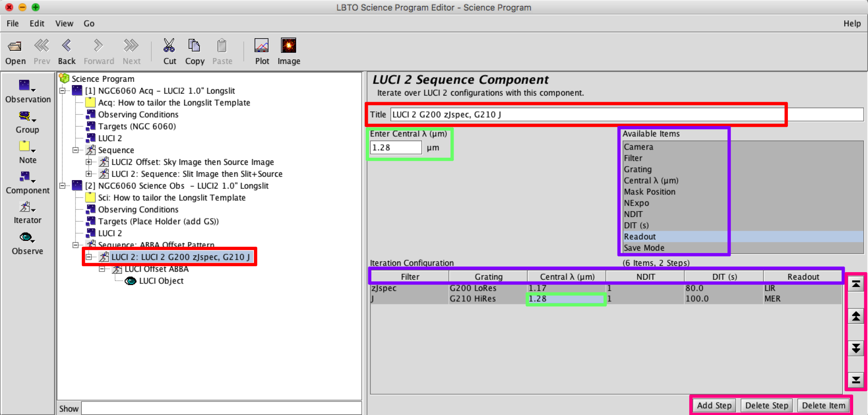The width and height of the screenshot is (868, 415).
Task: Click the Observe eye sidebar icon
Action: pyautogui.click(x=27, y=237)
